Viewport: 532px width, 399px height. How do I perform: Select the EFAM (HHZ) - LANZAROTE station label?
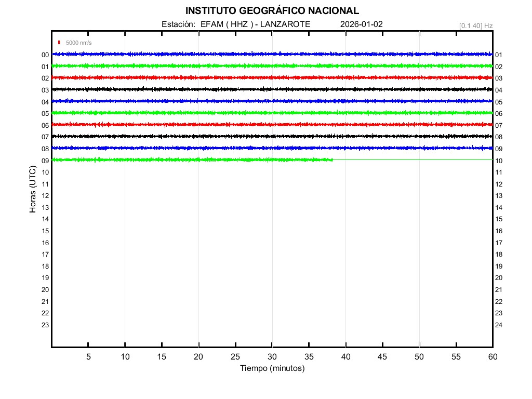point(236,24)
